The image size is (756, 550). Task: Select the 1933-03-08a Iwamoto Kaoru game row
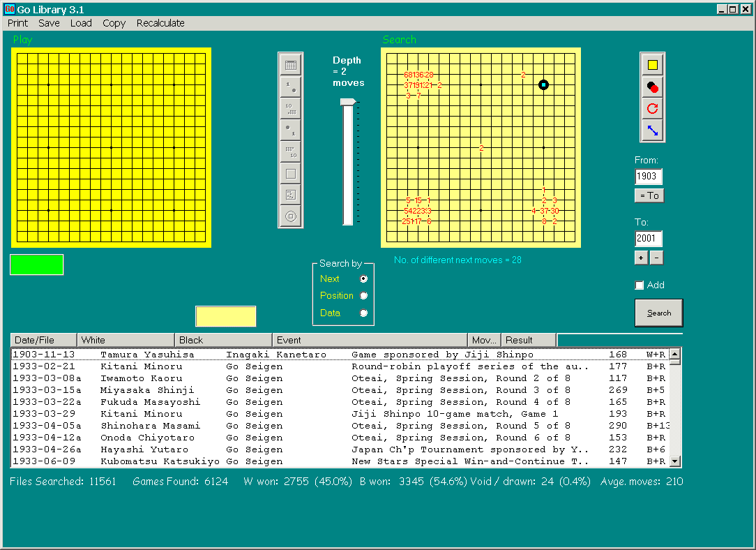click(x=340, y=378)
